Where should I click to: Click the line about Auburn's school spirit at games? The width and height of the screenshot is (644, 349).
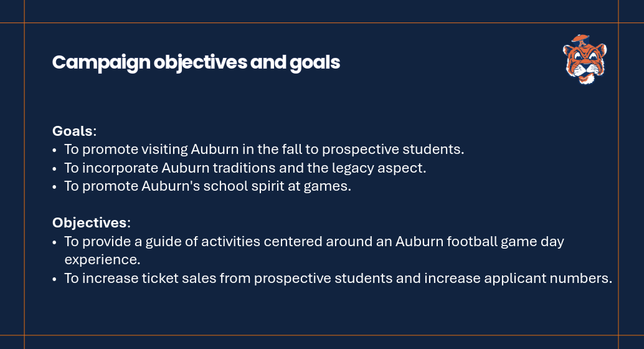[x=207, y=186]
